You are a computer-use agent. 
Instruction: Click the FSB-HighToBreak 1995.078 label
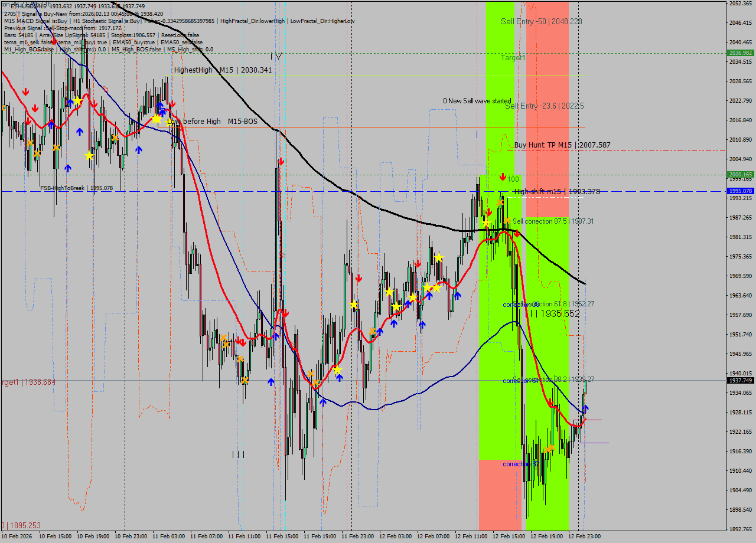tap(76, 188)
